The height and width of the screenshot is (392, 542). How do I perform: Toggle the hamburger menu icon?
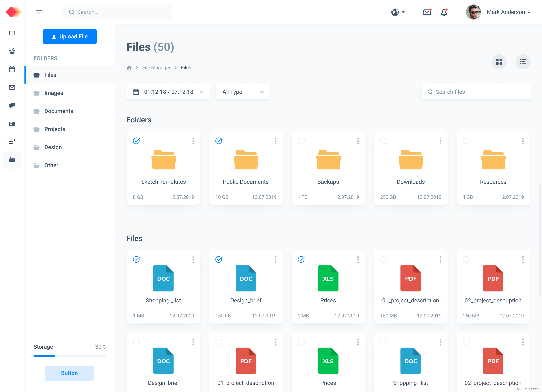coord(39,12)
